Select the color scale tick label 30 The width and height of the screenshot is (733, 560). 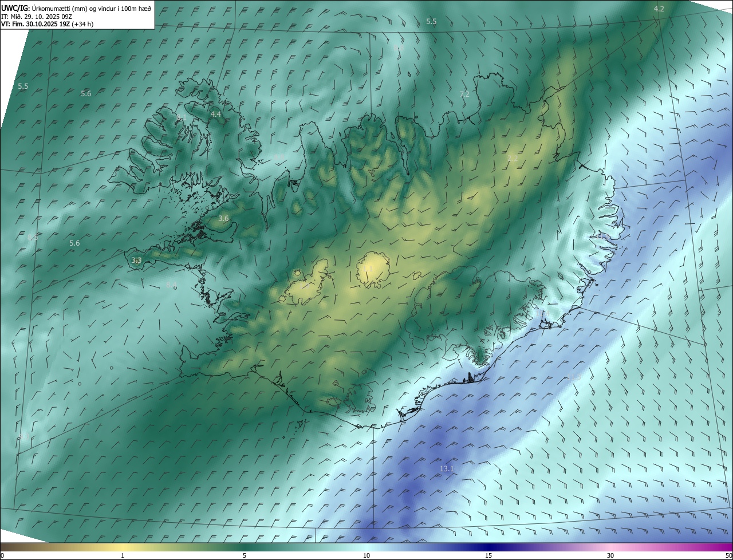click(x=610, y=555)
